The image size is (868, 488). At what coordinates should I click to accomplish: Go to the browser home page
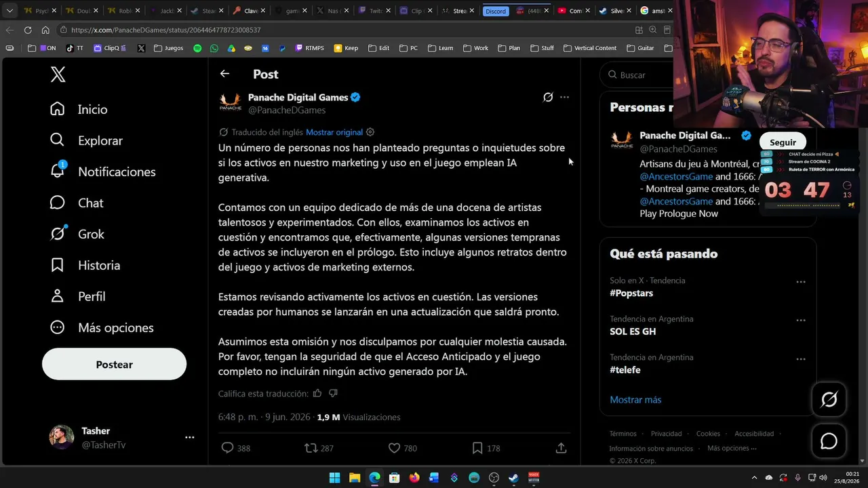pos(45,30)
